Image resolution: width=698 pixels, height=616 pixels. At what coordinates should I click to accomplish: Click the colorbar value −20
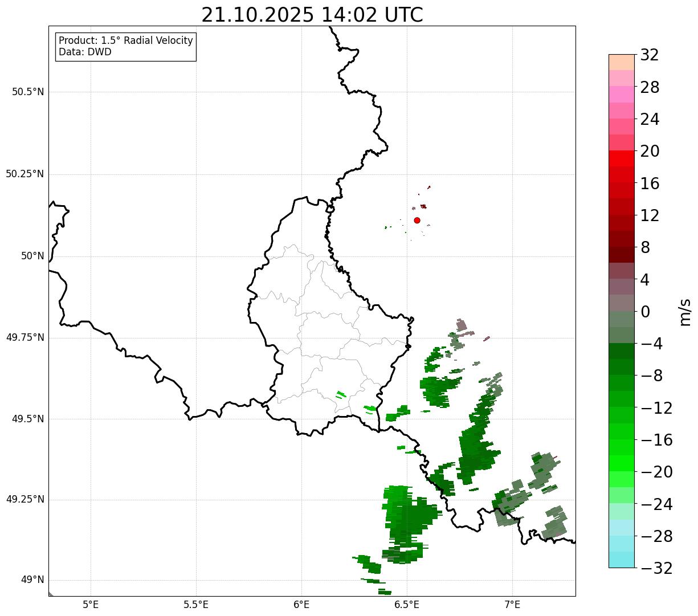[656, 472]
